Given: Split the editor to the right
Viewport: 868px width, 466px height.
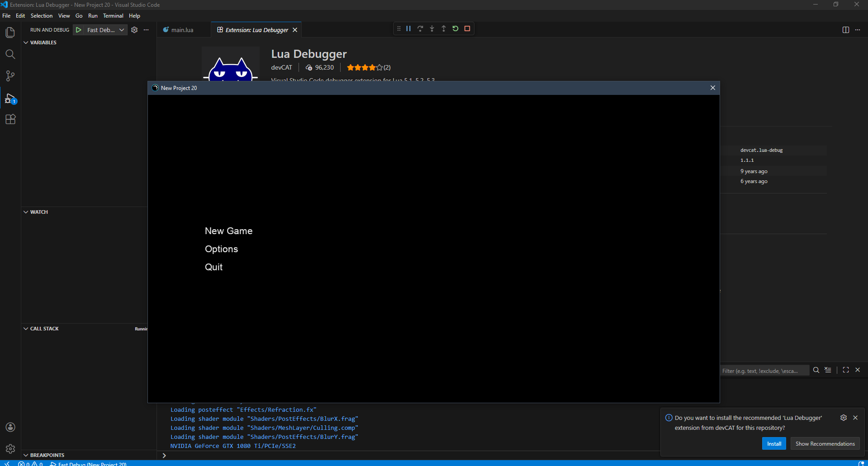Looking at the screenshot, I should pos(845,30).
